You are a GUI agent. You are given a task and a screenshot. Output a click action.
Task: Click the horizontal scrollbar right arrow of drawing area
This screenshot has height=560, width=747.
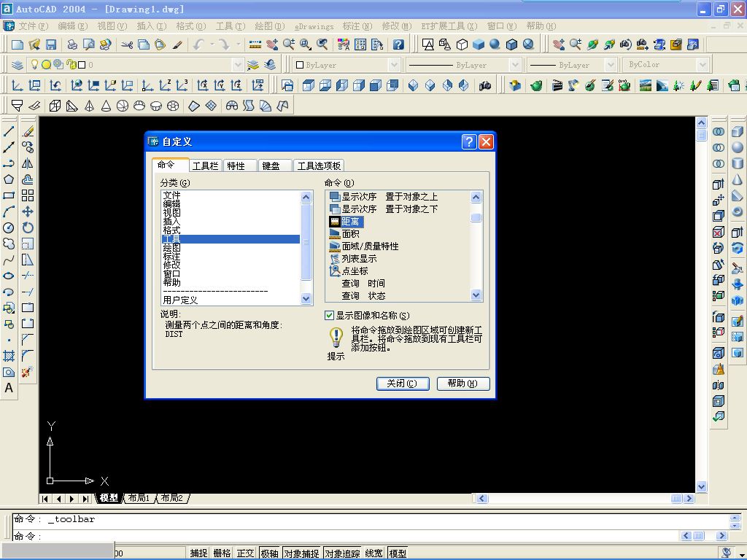point(689,499)
